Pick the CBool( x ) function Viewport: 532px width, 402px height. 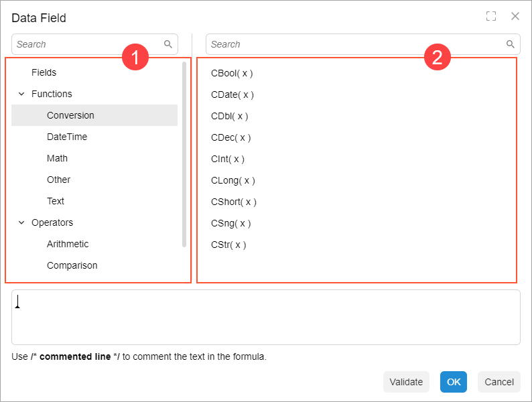(x=232, y=73)
